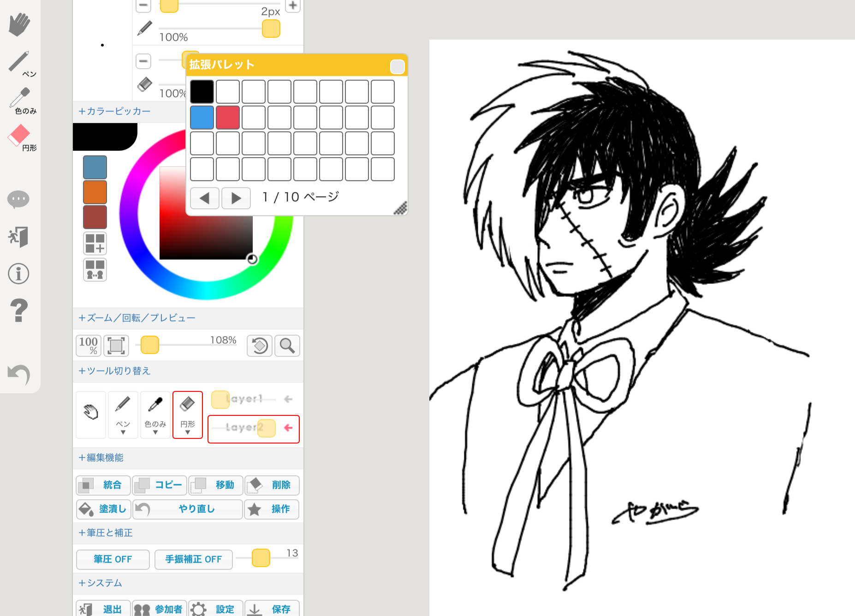Viewport: 855px width, 616px height.
Task: Reset canvas rotation icon
Action: (x=260, y=346)
